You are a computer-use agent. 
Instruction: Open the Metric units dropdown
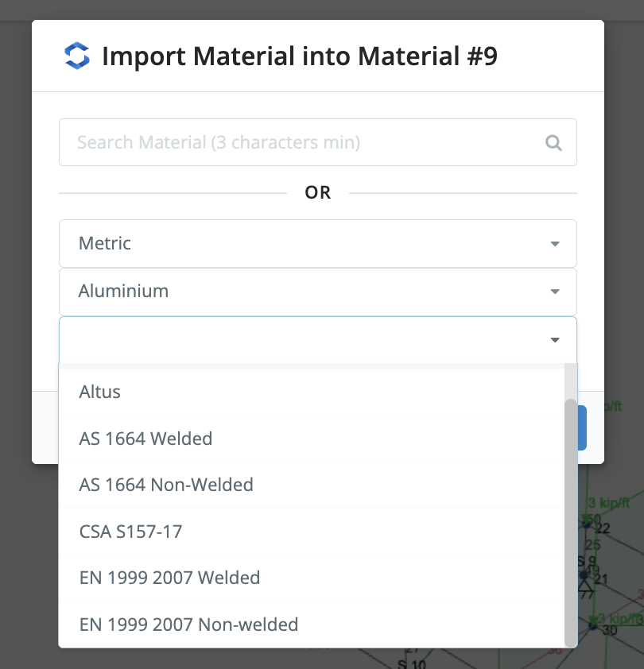tap(318, 244)
